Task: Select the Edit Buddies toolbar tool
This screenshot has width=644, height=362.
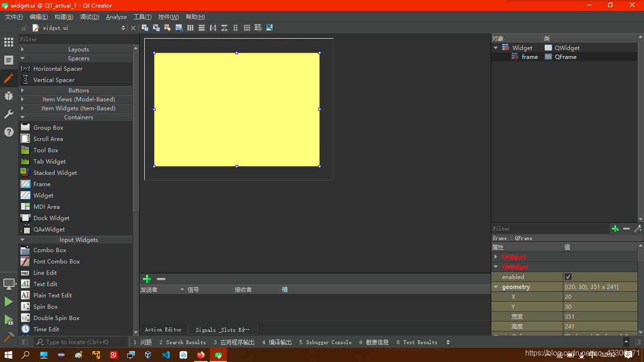Action: (167, 27)
